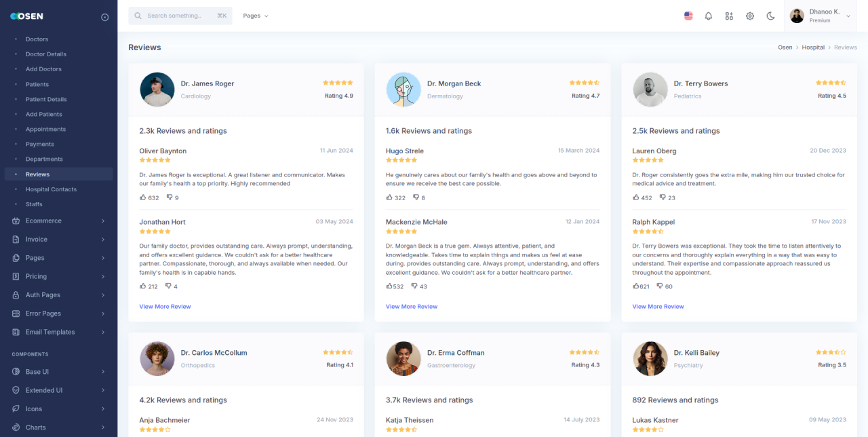Open the settings gear in the top bar
Viewport: 868px width, 437px height.
(750, 16)
